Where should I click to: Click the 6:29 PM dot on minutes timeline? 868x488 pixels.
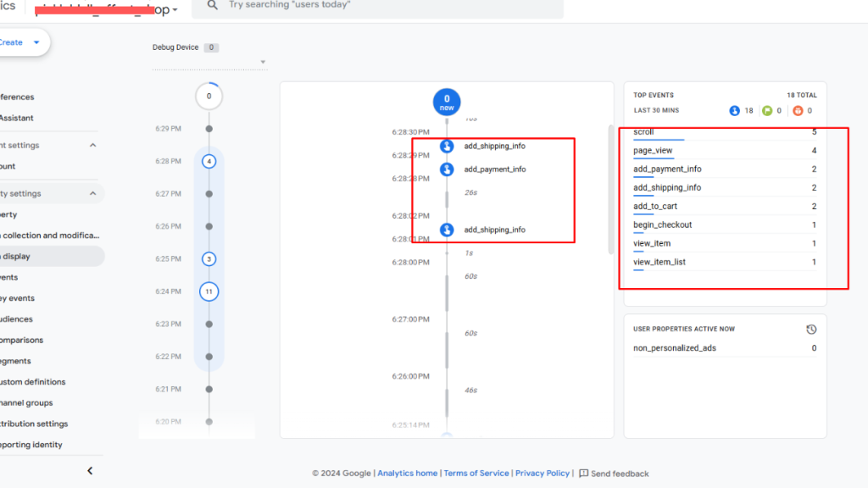[209, 129]
